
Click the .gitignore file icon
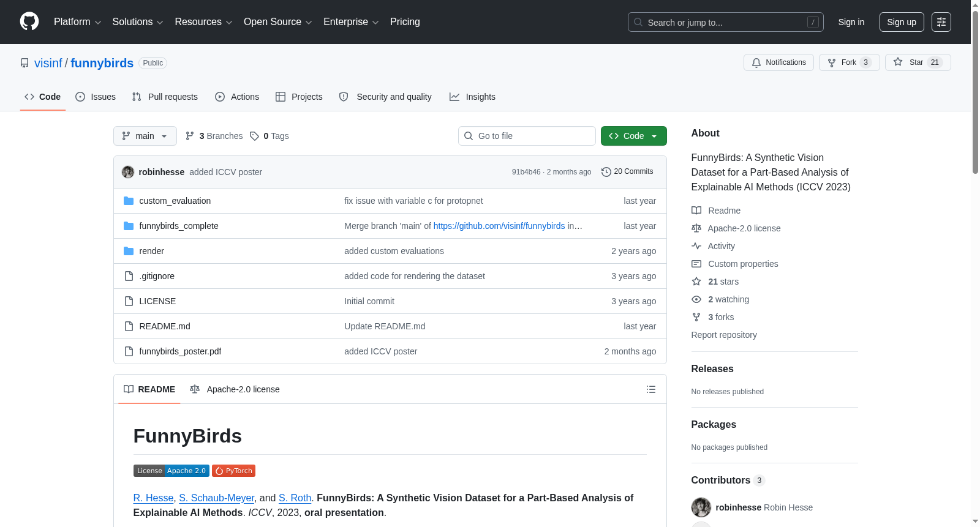pos(129,276)
